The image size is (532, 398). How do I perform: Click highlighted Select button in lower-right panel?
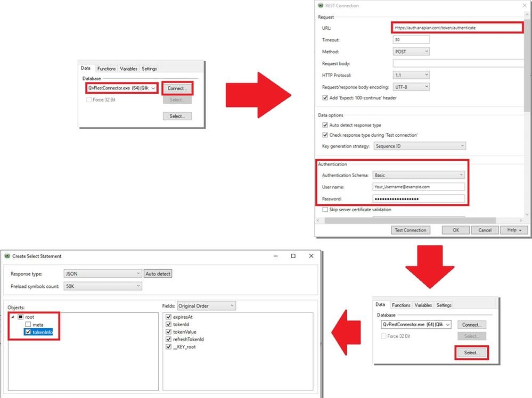click(x=472, y=353)
